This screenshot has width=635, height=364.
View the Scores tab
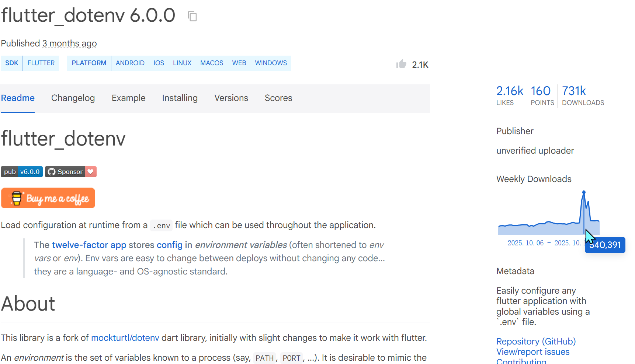coord(278,98)
